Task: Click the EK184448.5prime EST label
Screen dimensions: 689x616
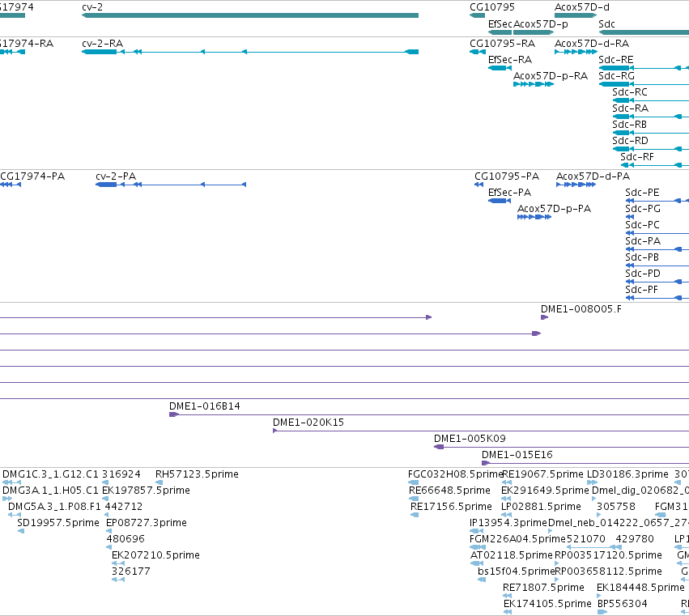Action: pos(640,588)
